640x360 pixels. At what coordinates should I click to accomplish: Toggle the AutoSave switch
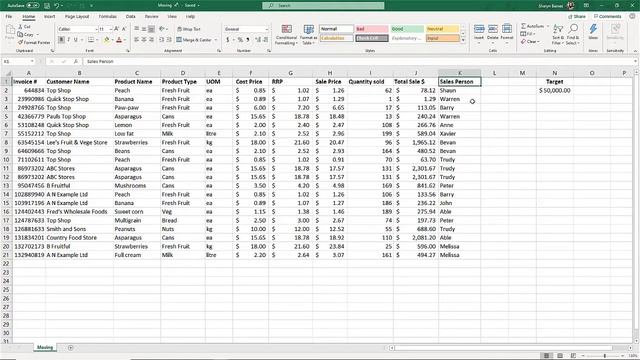pos(33,6)
